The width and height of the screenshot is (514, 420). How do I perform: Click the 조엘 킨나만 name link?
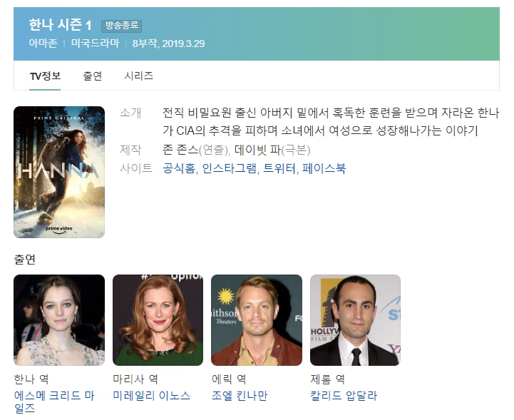point(240,396)
